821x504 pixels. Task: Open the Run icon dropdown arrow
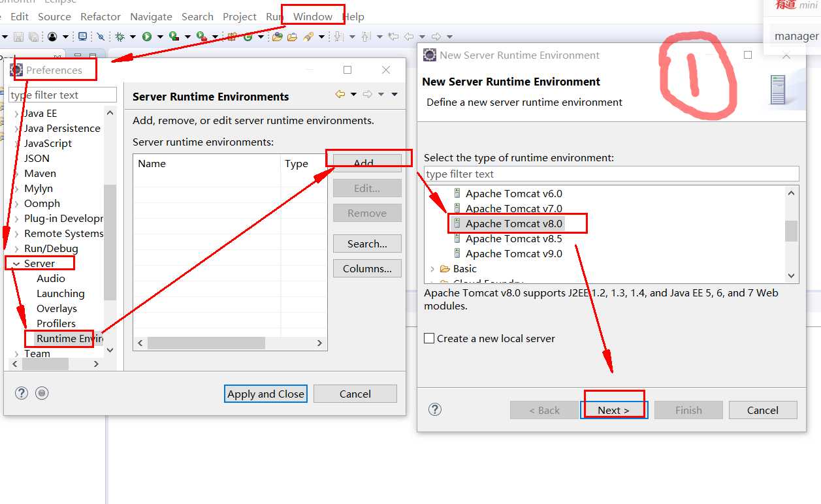click(160, 37)
